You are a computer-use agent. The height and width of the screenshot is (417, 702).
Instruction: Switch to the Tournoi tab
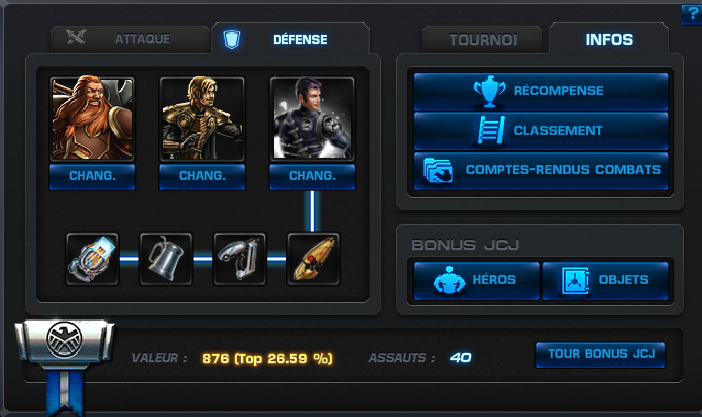tap(483, 40)
